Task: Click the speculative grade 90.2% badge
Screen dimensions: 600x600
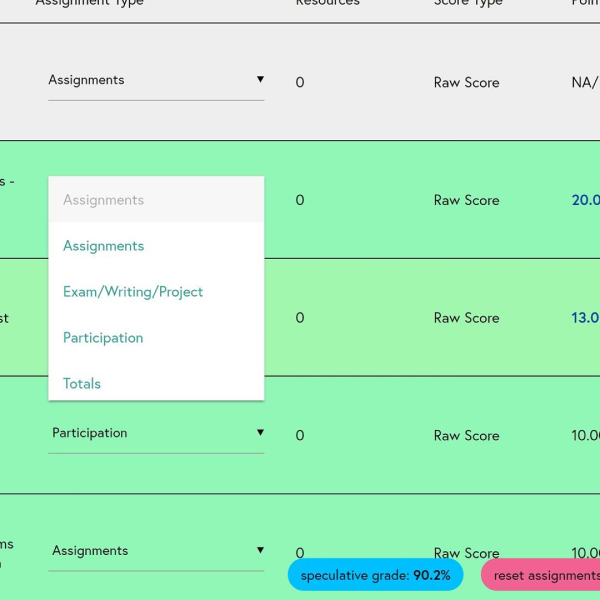Action: click(x=375, y=575)
